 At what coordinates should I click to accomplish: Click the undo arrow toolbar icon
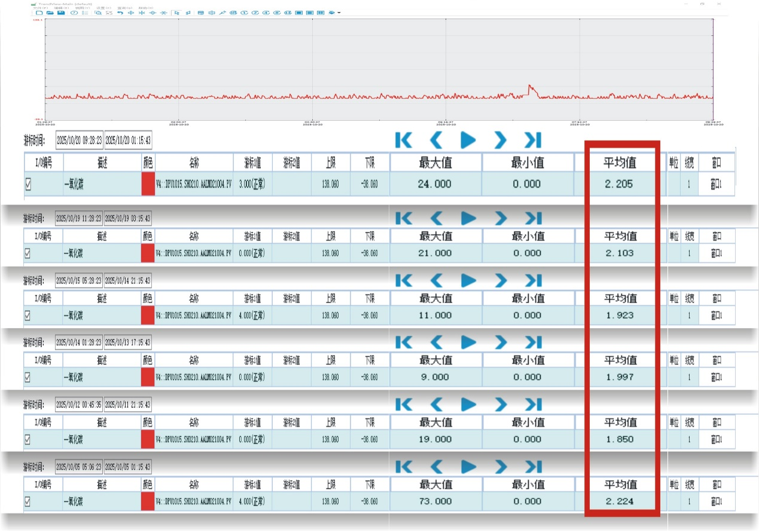coord(120,13)
